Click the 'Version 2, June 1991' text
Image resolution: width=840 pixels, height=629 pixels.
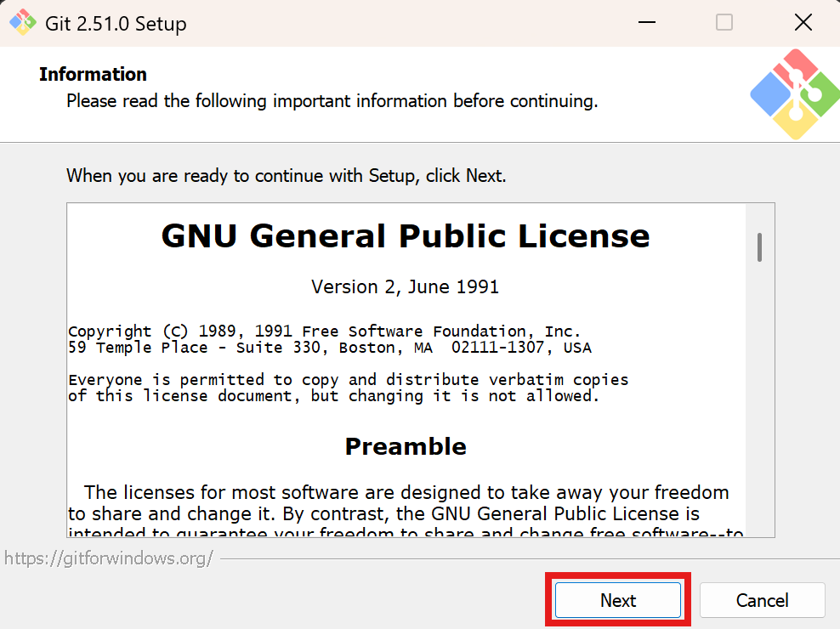pyautogui.click(x=405, y=286)
